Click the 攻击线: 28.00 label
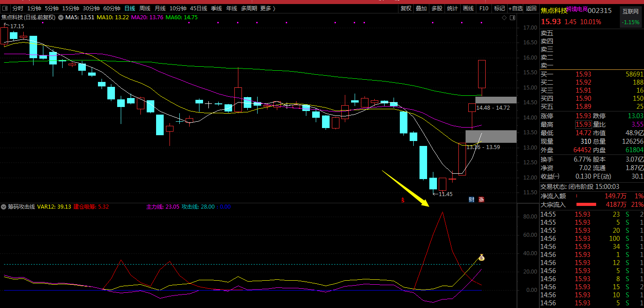The image size is (644, 308). [198, 207]
